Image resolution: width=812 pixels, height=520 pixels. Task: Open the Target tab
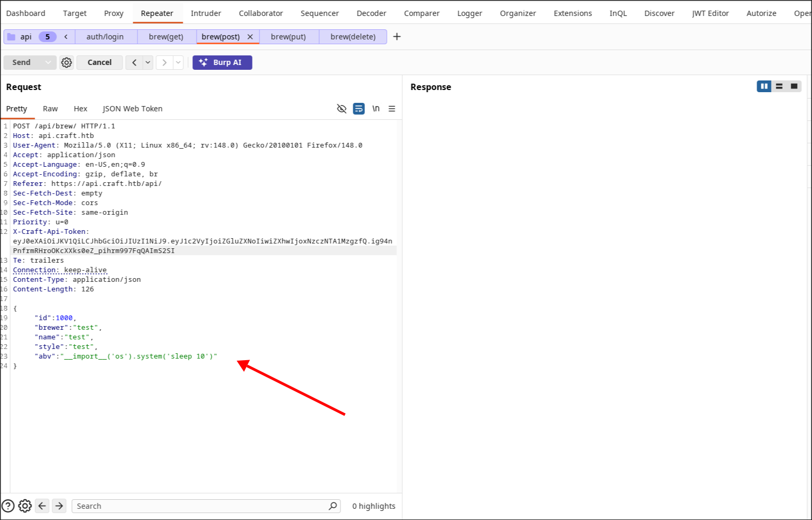point(75,13)
